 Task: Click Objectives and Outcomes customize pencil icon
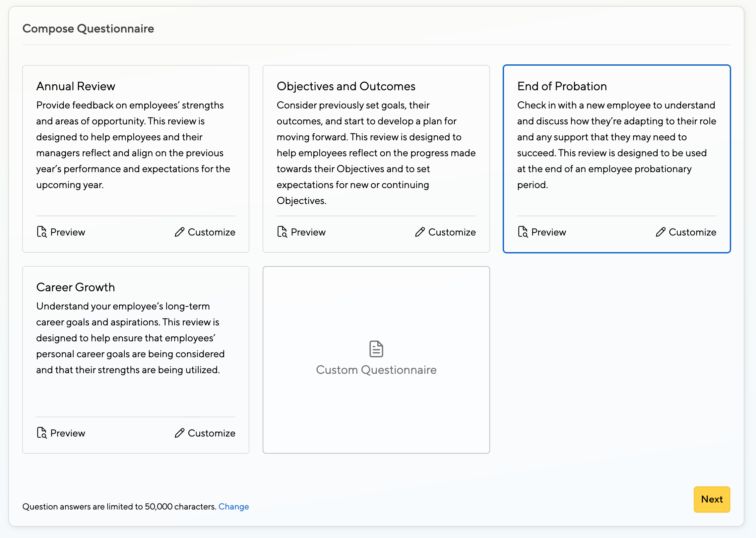[x=420, y=232]
